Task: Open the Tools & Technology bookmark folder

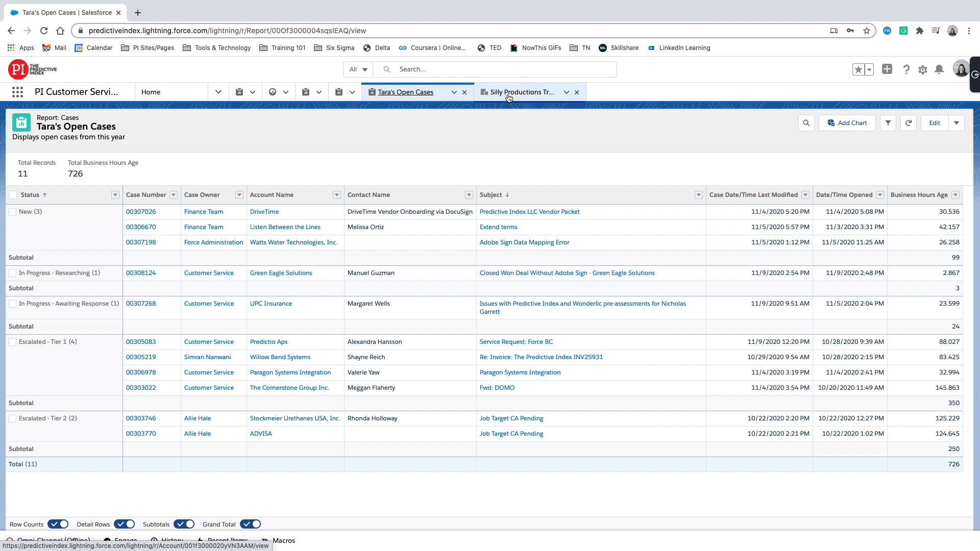Action: pyautogui.click(x=216, y=48)
